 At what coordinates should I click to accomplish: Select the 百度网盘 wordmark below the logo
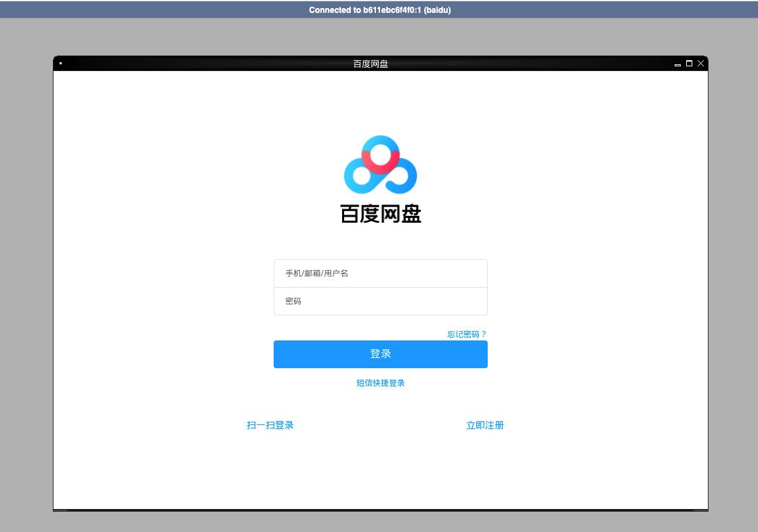point(379,214)
